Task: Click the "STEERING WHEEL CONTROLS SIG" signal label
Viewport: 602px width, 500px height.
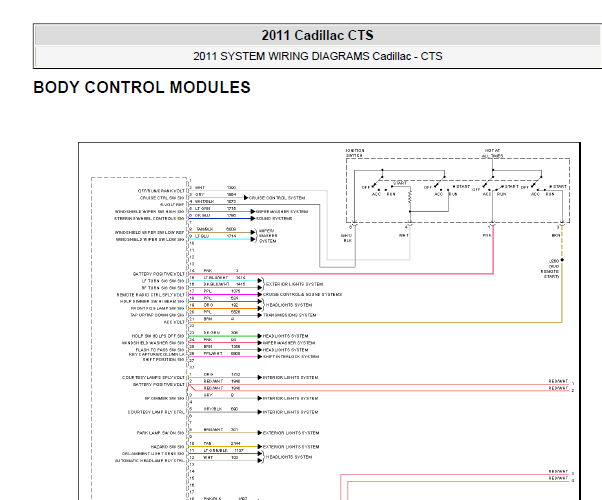Action: coord(149,219)
